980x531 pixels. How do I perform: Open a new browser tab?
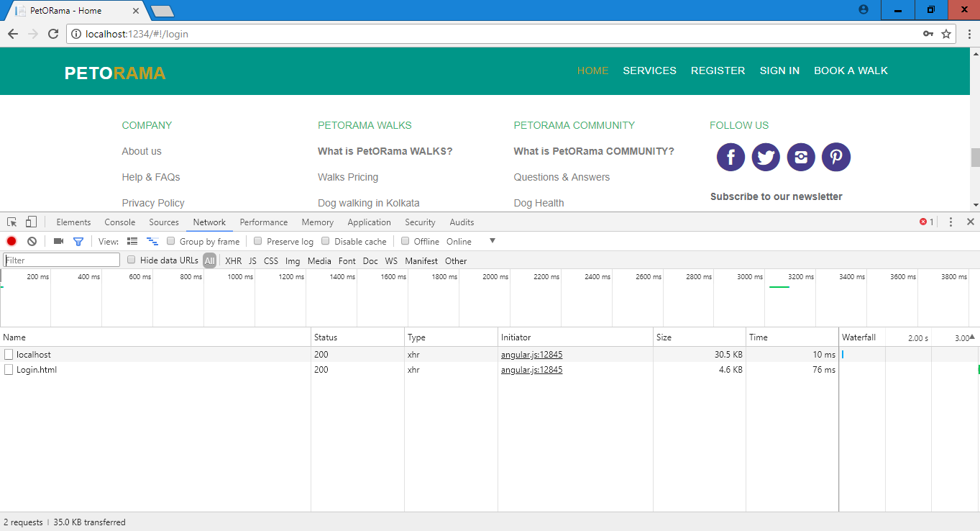162,11
